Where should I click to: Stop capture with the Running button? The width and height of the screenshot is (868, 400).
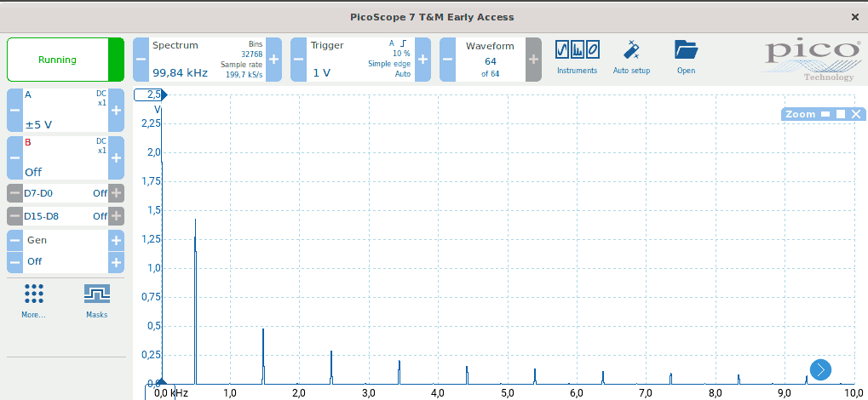(66, 60)
